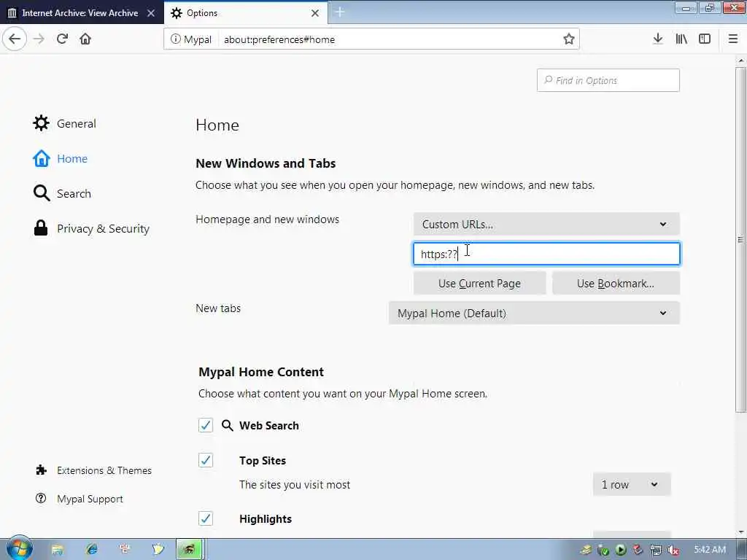Screen dimensions: 747x560
Task: Click the network tray icon
Action: click(656, 550)
